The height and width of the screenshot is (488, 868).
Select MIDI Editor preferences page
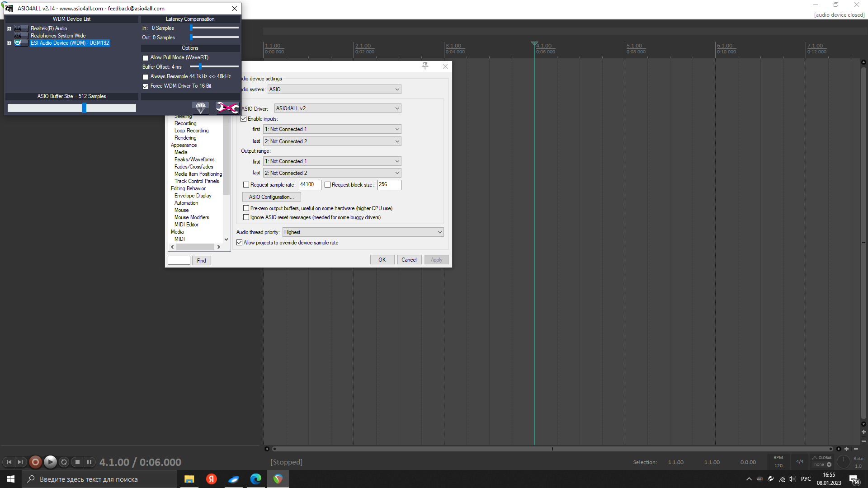(186, 225)
